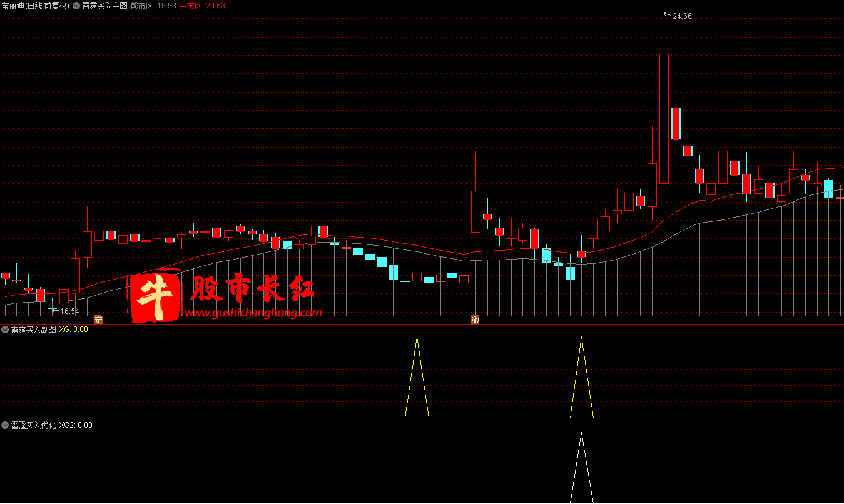
Task: Click the stock title 宝丽迪(日线 前复权)
Action: [x=35, y=6]
